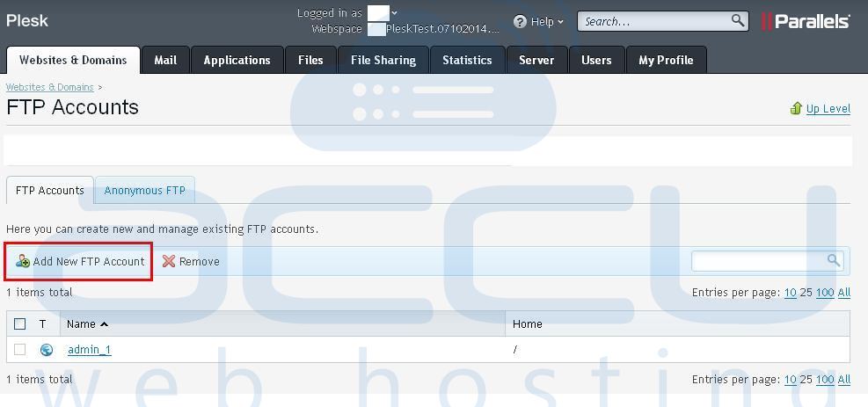Click the add-user icon beside Add New FTP Account
Viewport: 868px width, 407px height.
pos(23,261)
